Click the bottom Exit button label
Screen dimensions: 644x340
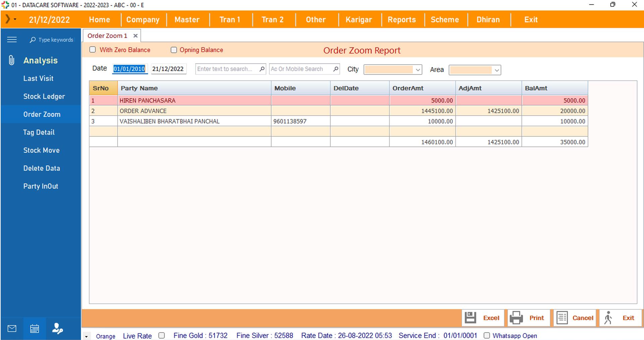[628, 318]
